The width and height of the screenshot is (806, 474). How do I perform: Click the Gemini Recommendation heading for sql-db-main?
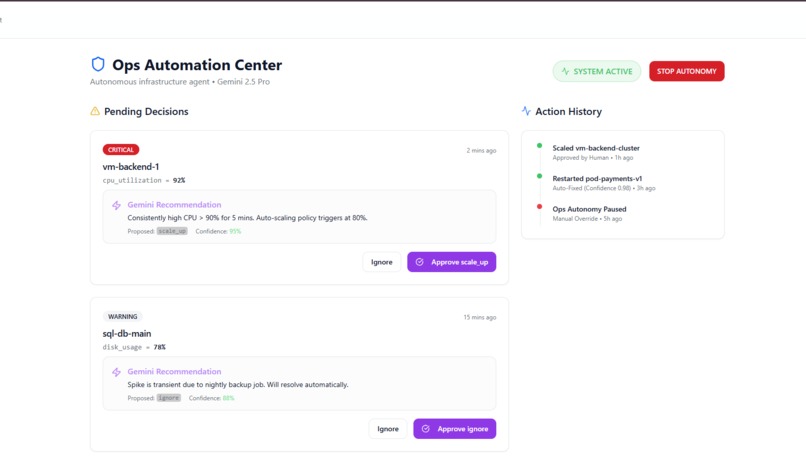tap(174, 371)
